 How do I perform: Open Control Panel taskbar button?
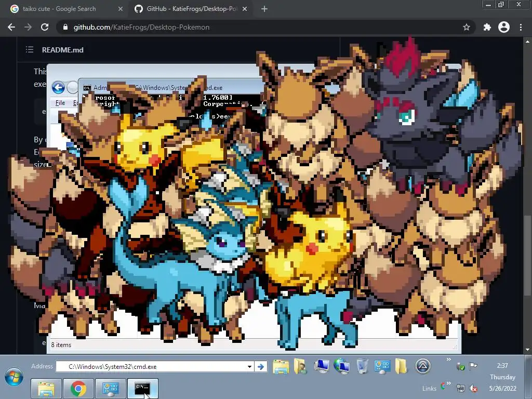(110, 388)
